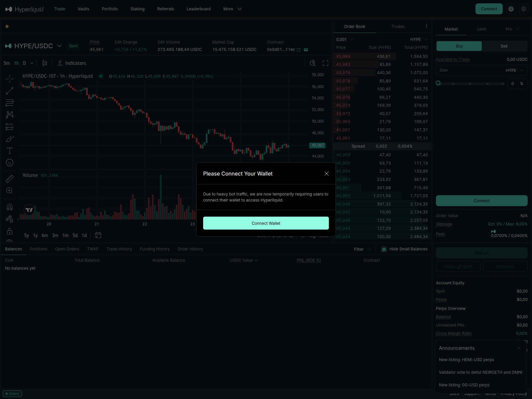Switch chart interval to 1h
Viewport: 532px width, 399px height.
[17, 63]
